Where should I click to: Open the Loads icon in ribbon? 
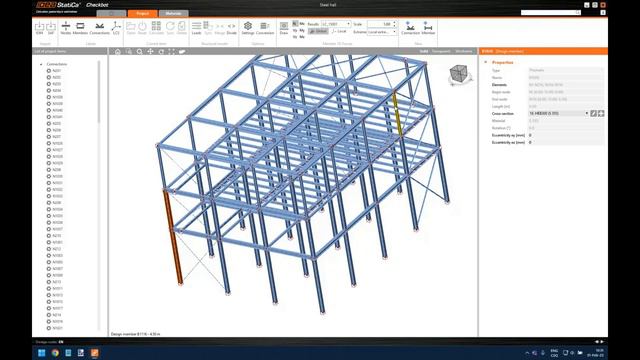point(196,28)
